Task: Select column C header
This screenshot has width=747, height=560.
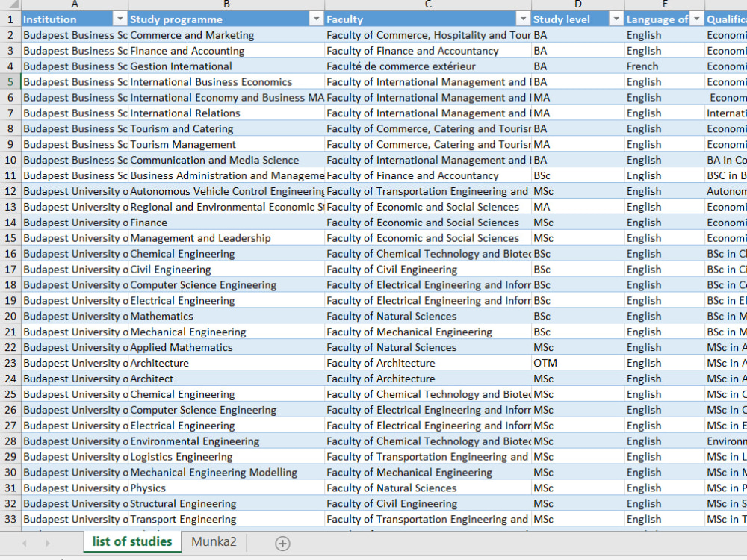Action: 428,4
